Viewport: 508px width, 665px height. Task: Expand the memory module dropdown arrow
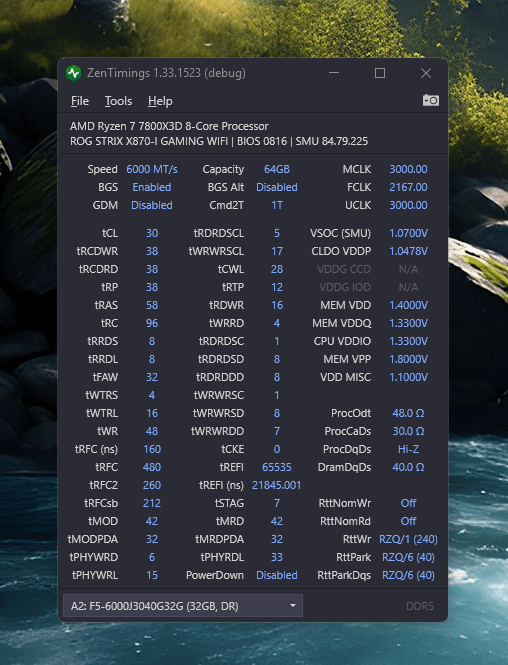tap(293, 606)
